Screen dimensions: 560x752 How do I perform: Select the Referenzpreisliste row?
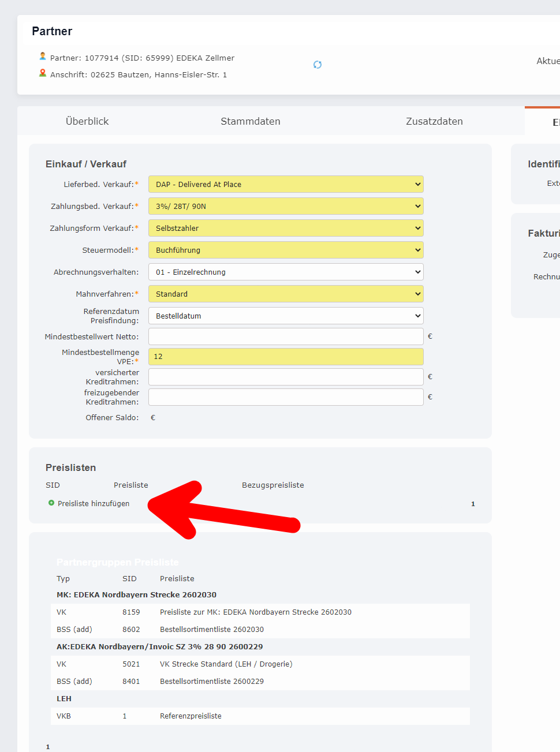tap(191, 716)
